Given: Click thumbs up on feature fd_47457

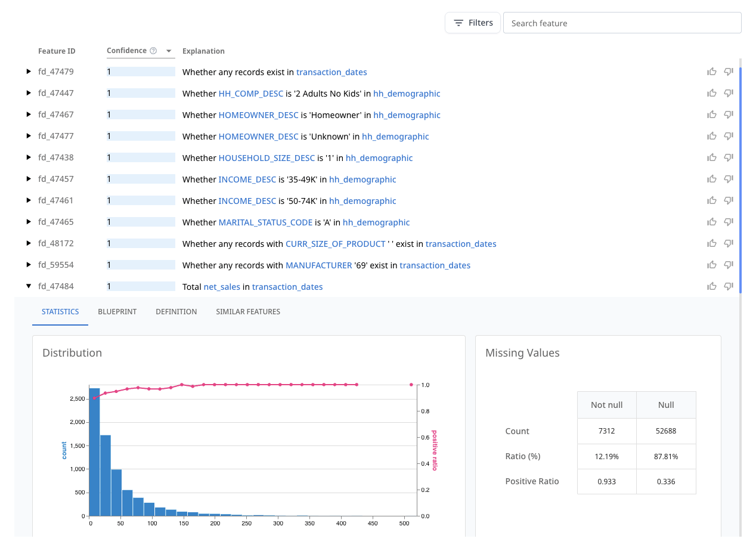Looking at the screenshot, I should (712, 179).
